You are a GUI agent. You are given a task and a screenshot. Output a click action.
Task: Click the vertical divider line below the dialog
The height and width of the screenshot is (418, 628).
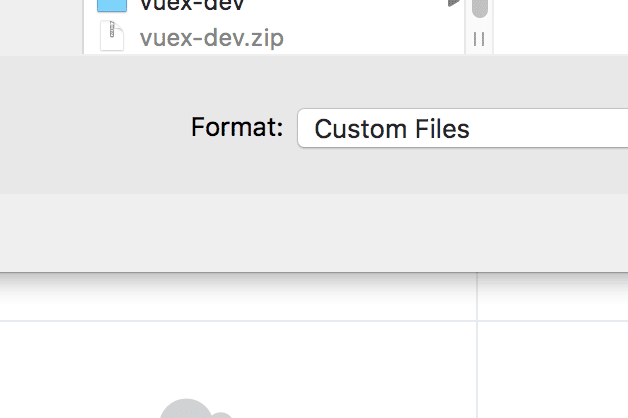point(477,350)
